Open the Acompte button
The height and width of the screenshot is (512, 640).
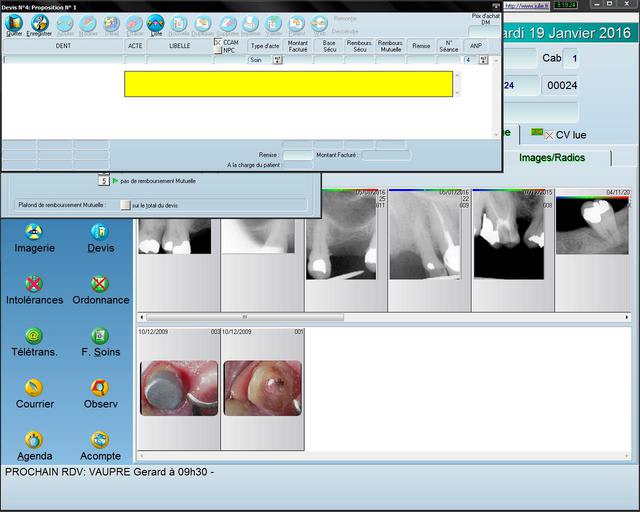(x=100, y=440)
